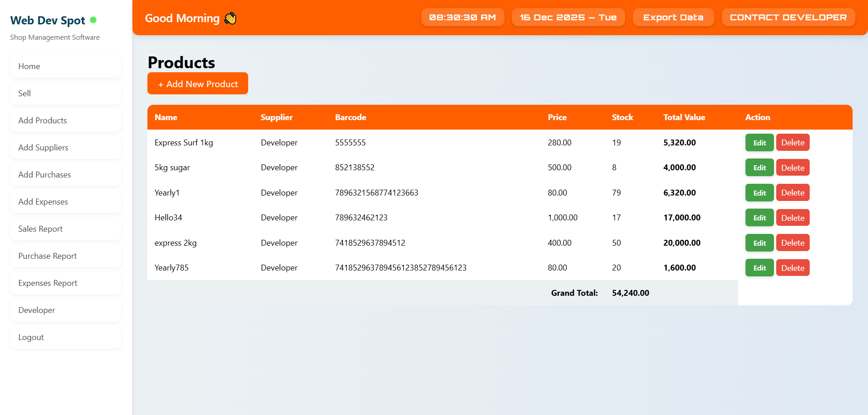Click the waving hand emoji icon
868x415 pixels.
[230, 18]
